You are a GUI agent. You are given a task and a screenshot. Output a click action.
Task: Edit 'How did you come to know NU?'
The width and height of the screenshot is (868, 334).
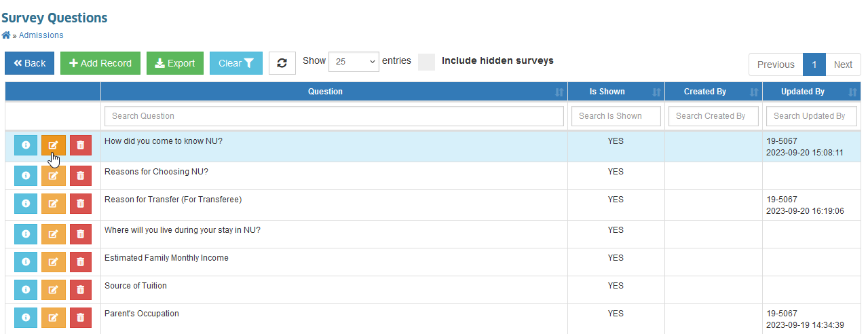click(54, 145)
